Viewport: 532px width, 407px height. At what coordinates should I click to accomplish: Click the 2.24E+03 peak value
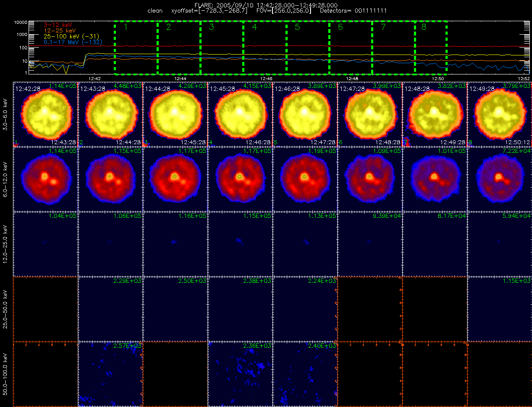click(x=322, y=281)
